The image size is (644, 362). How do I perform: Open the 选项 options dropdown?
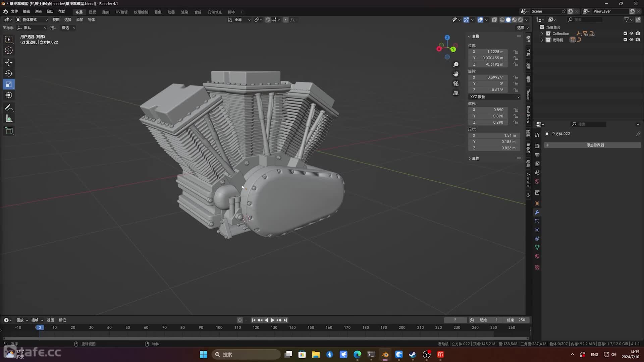[x=523, y=28]
